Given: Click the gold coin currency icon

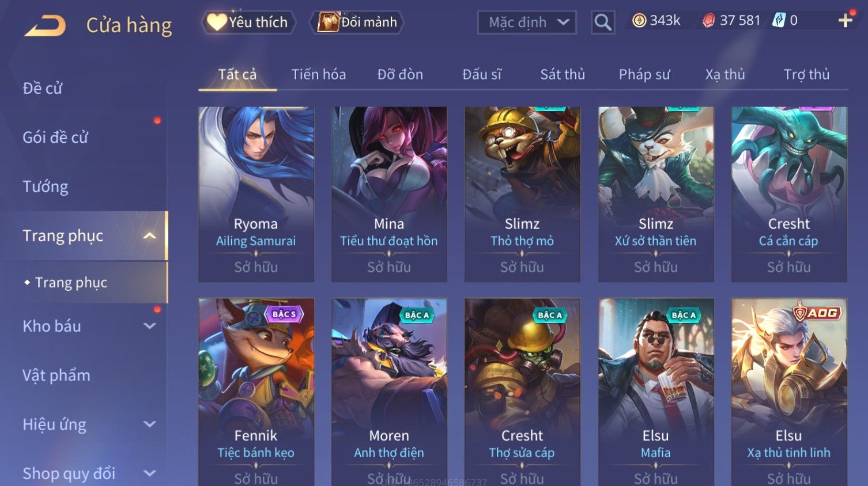Looking at the screenshot, I should [639, 21].
